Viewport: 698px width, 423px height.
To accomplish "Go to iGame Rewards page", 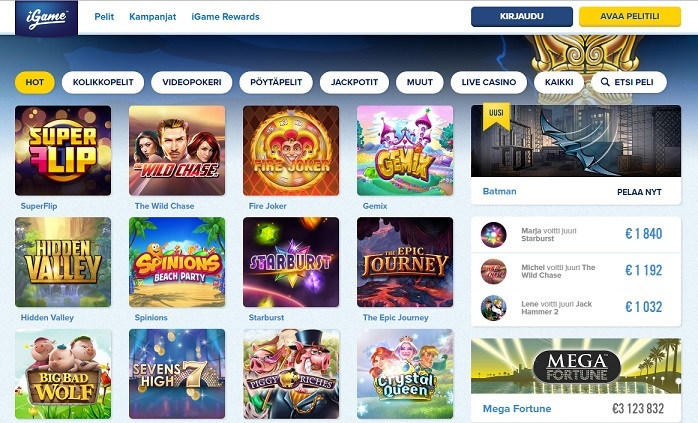I will [x=225, y=17].
